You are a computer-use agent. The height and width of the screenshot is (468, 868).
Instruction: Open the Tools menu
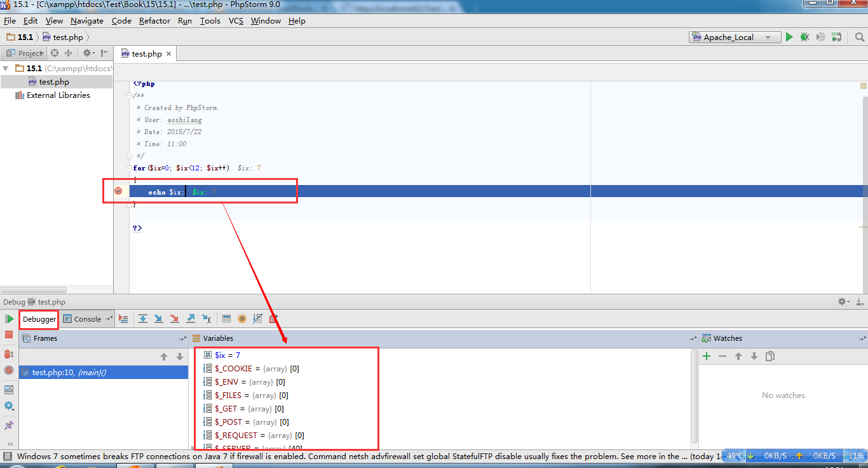(210, 21)
